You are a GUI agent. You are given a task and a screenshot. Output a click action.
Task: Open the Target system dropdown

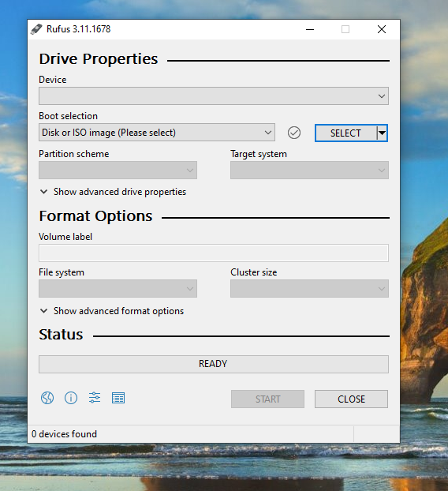coord(309,170)
